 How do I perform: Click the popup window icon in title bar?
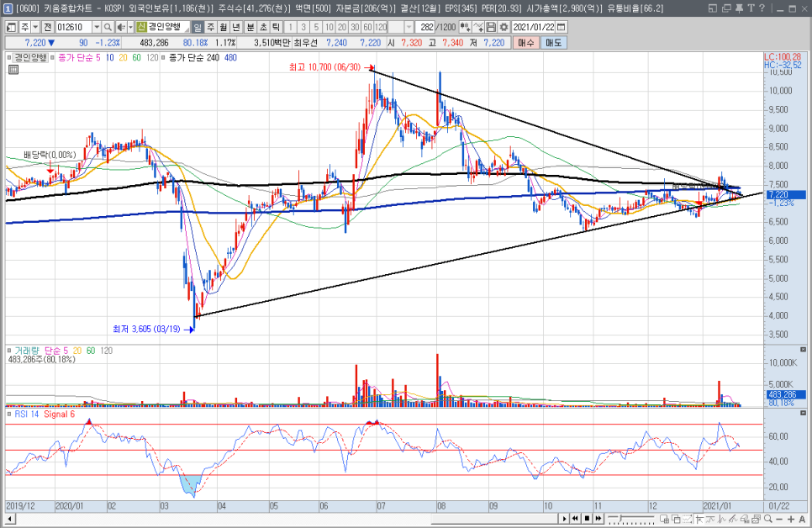pos(713,8)
